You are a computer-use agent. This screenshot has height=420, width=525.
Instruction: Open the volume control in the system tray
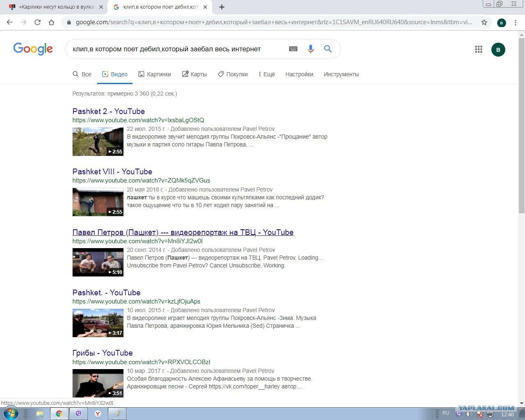coord(470,414)
